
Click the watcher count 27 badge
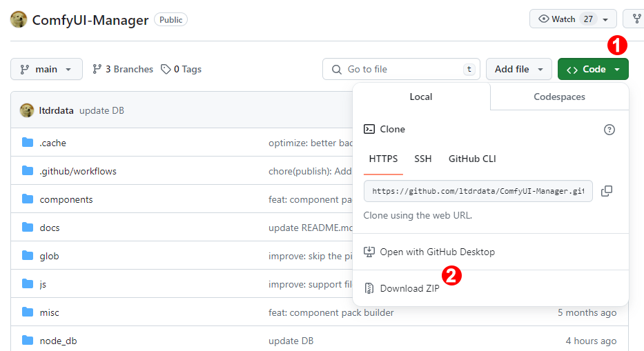[588, 19]
